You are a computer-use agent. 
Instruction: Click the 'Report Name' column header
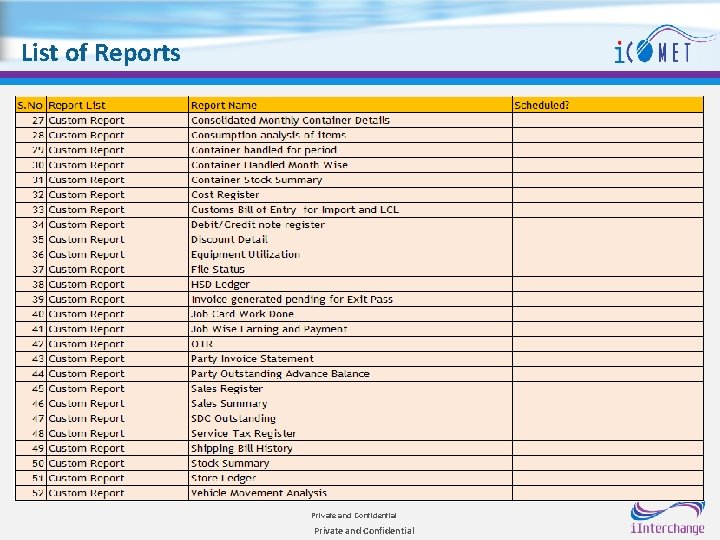pyautogui.click(x=350, y=105)
